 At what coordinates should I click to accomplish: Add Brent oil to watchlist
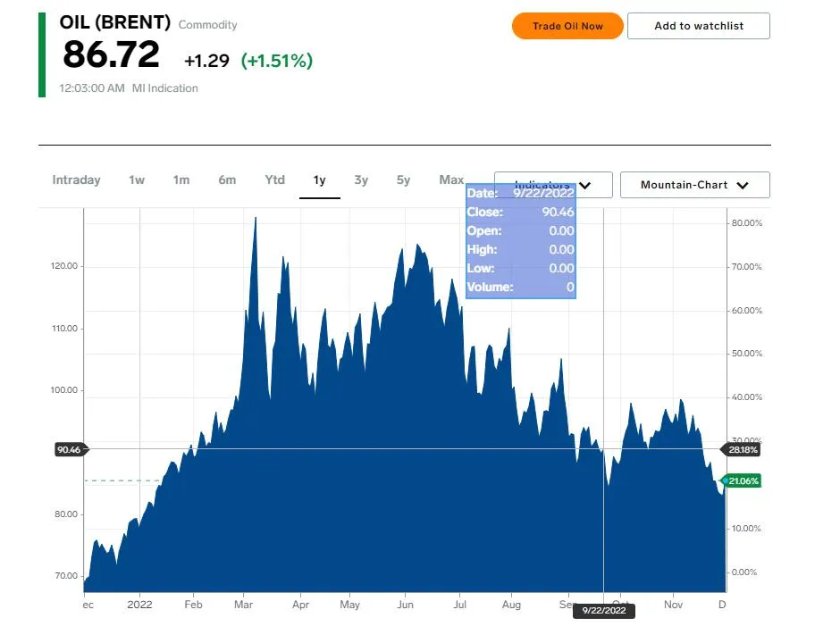coord(698,26)
